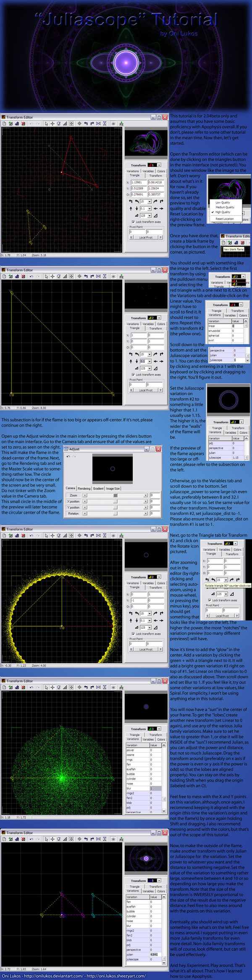The image size is (252, 980).
Task: Open rotation angle 15 dropdown in yellow-circle editor
Action: (x=149, y=613)
